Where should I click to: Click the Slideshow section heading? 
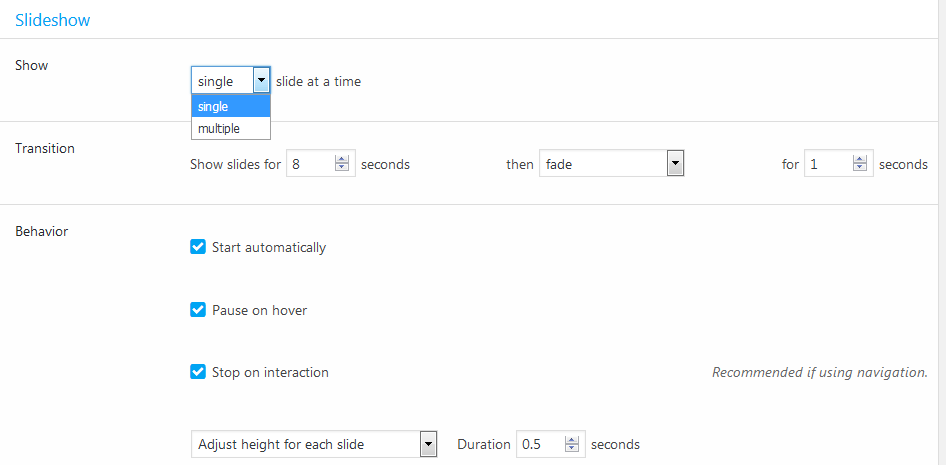pos(53,19)
